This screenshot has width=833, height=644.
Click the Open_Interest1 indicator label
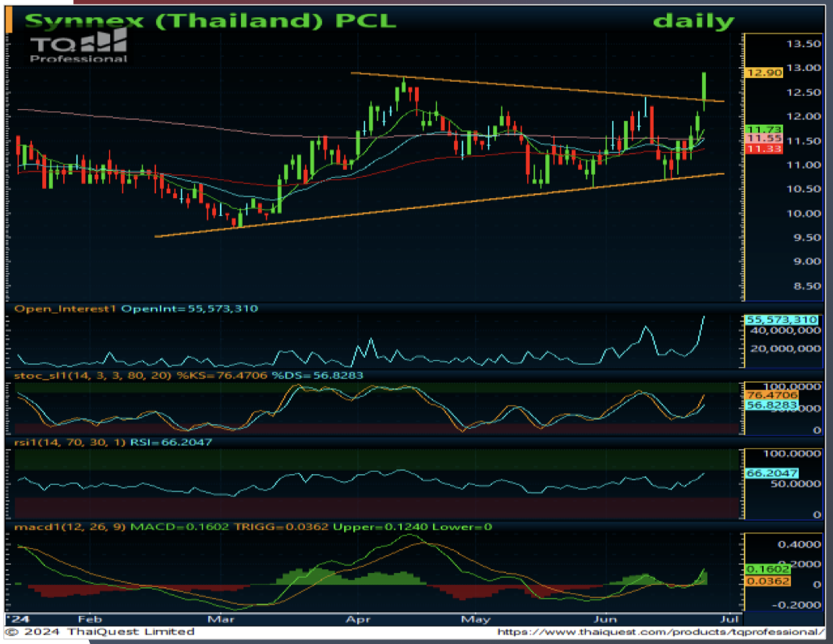click(65, 309)
